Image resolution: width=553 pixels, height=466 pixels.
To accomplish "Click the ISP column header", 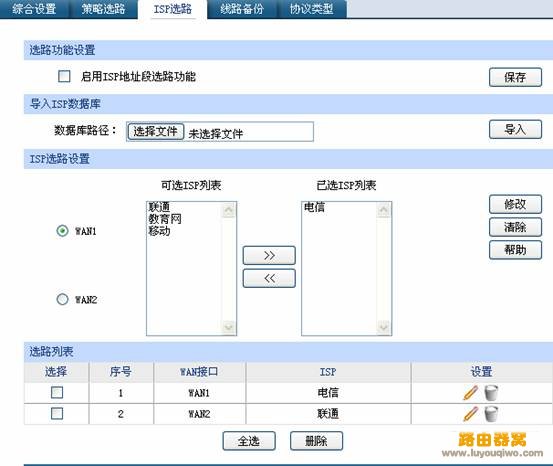I will (x=328, y=372).
